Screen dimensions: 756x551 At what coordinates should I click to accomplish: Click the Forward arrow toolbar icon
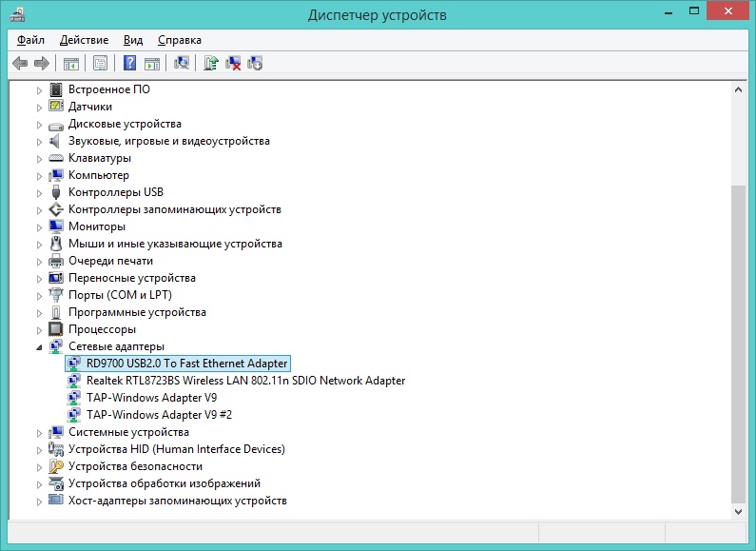click(42, 63)
